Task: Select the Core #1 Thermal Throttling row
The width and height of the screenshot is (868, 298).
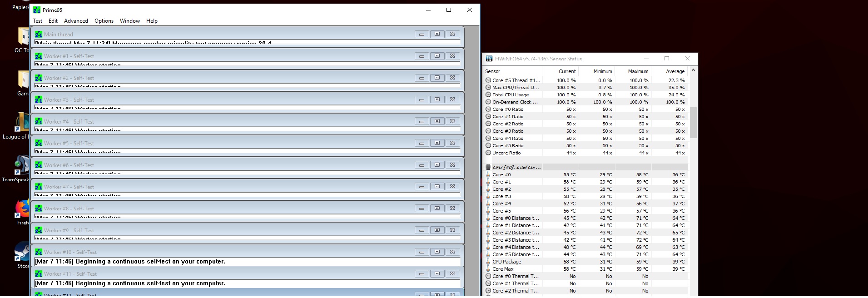Action: click(585, 283)
